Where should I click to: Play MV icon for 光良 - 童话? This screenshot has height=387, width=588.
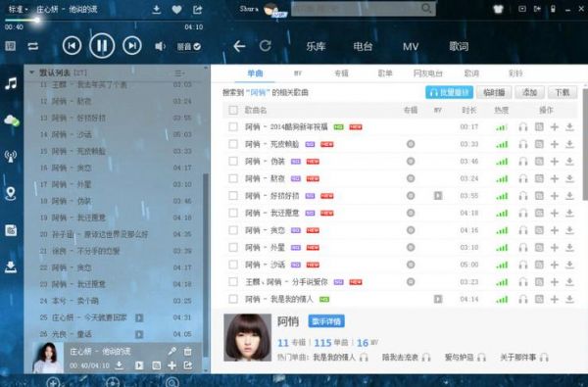(139, 334)
